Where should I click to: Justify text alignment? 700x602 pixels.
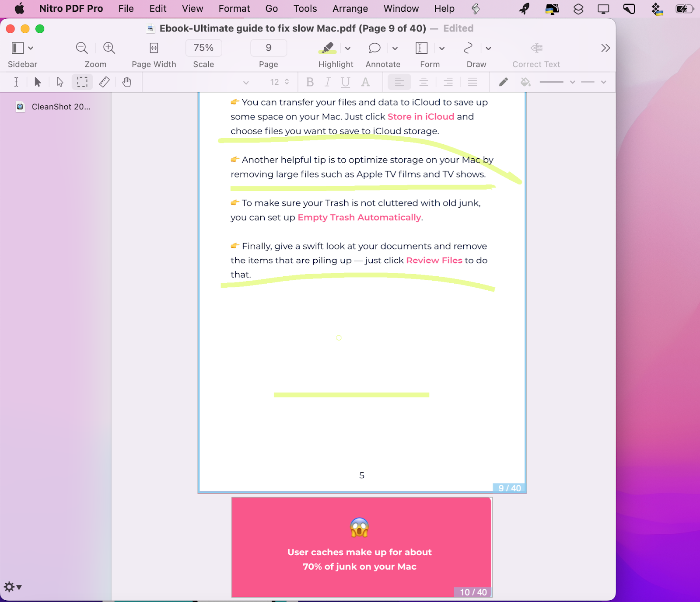click(x=472, y=82)
